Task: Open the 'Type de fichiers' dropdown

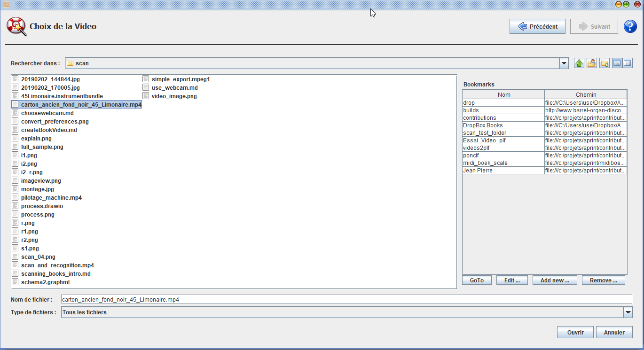Action: click(x=628, y=312)
